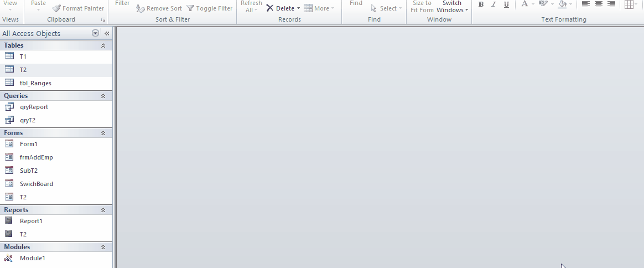Collapse the Reports group

coord(103,210)
